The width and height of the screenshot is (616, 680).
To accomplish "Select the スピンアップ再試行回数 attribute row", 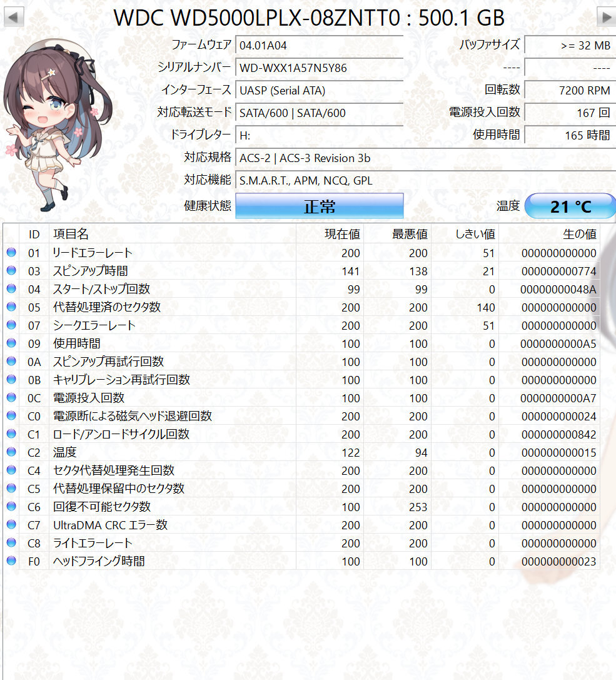I will 301,361.
